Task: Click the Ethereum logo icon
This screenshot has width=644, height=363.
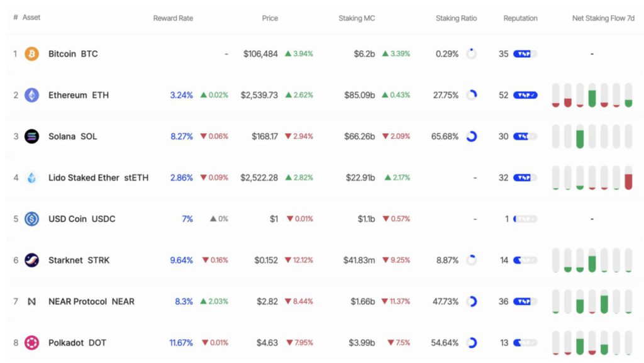Action: pos(31,95)
